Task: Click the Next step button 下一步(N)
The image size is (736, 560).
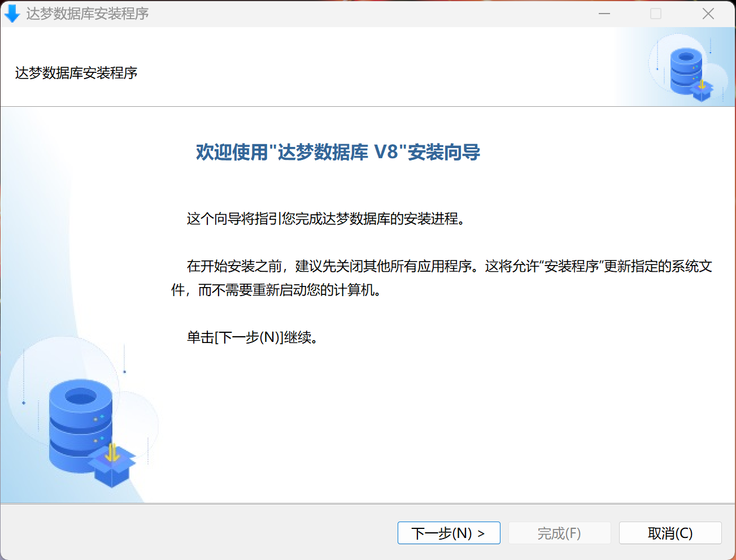Action: click(x=448, y=533)
